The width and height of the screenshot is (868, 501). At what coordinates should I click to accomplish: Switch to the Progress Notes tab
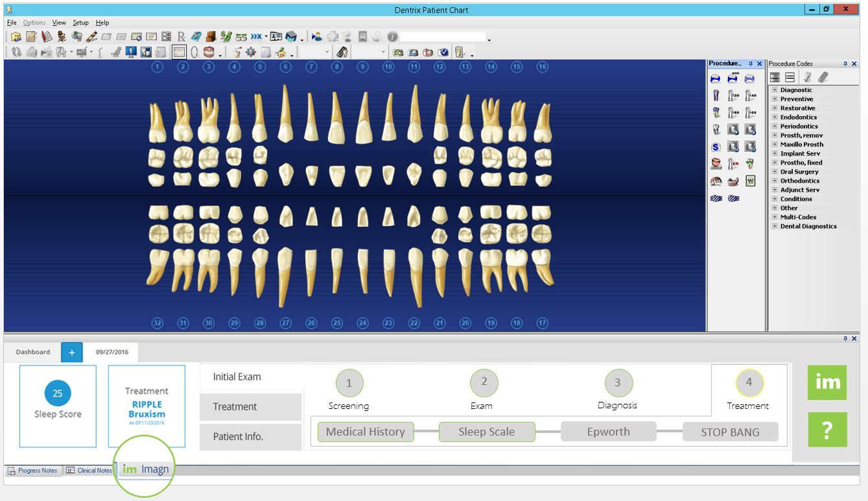pos(32,471)
